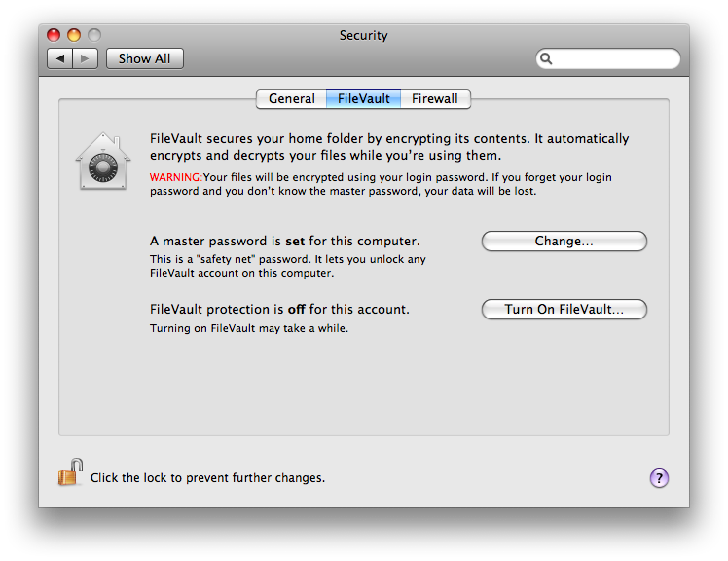Viewport: 728px width, 561px height.
Task: Switch to the General tab
Action: pos(292,99)
